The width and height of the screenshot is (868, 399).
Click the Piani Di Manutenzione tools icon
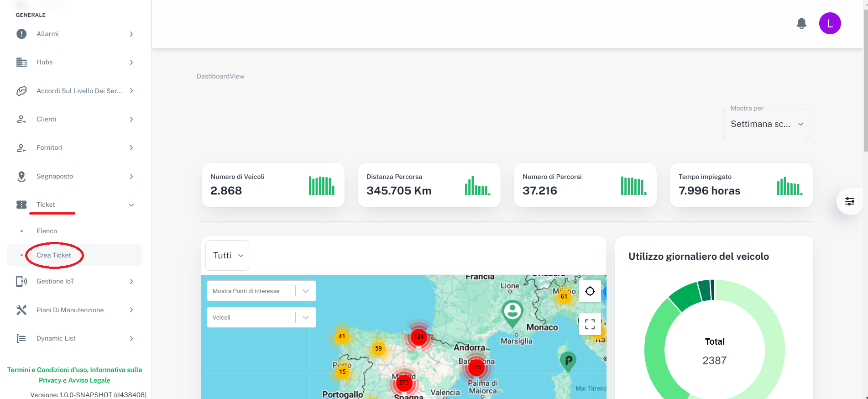tap(21, 310)
